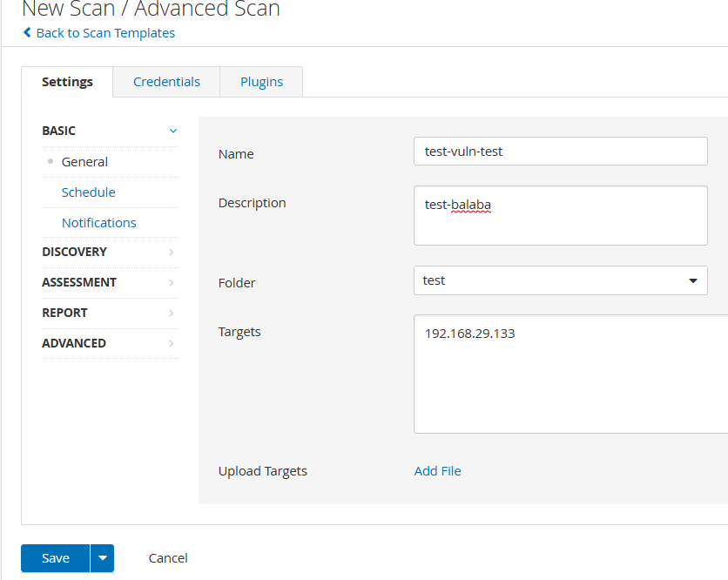Viewport: 728px width, 580px height.
Task: Click the Save button
Action: click(x=55, y=558)
